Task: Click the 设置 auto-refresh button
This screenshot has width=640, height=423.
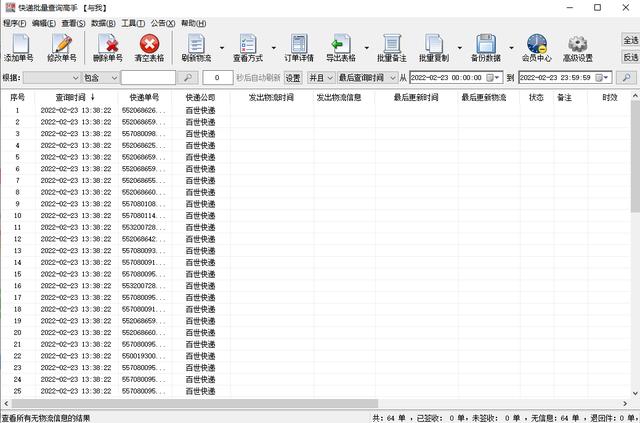Action: click(293, 78)
